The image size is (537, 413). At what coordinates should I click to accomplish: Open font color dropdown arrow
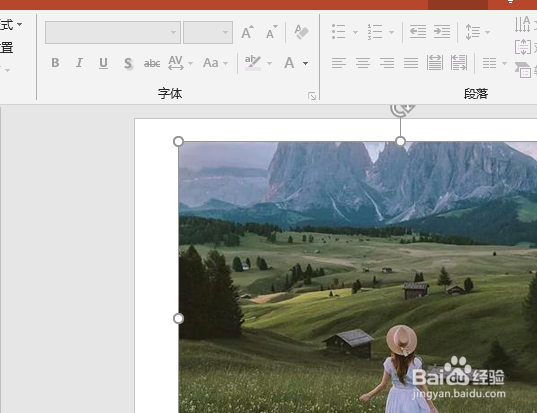click(305, 63)
